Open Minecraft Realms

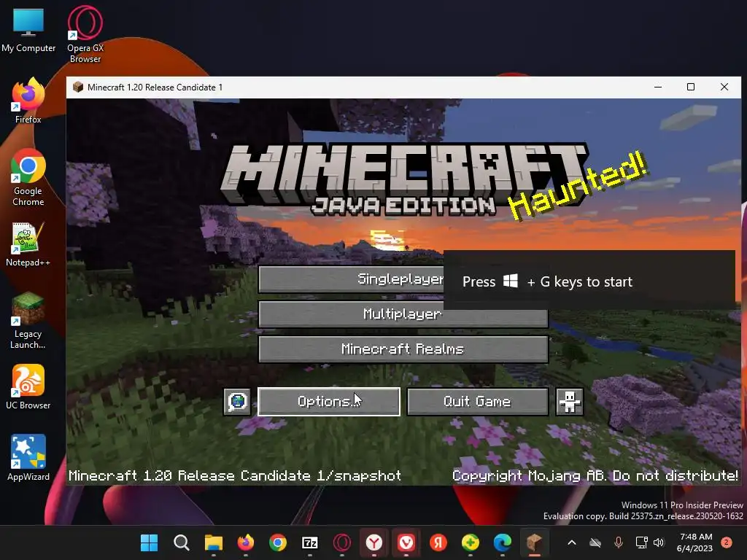403,349
